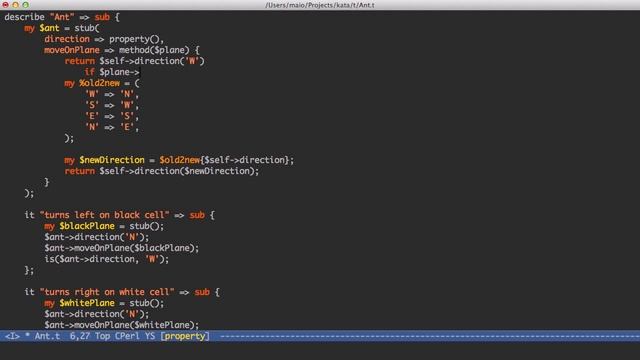Click the <I> state indicator in mode line

(x=12, y=336)
